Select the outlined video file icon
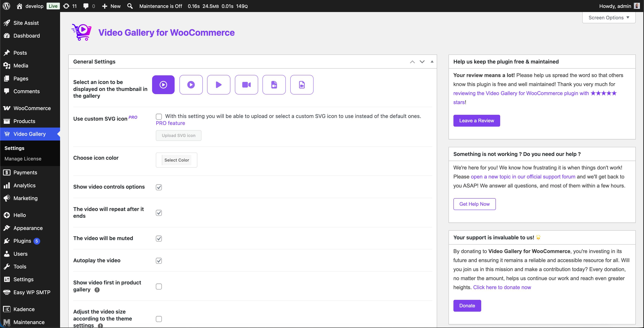 click(302, 85)
